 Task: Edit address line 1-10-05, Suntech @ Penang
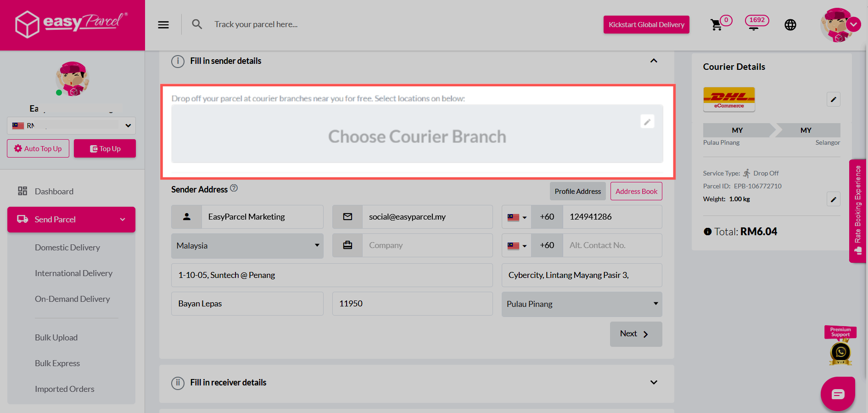332,275
